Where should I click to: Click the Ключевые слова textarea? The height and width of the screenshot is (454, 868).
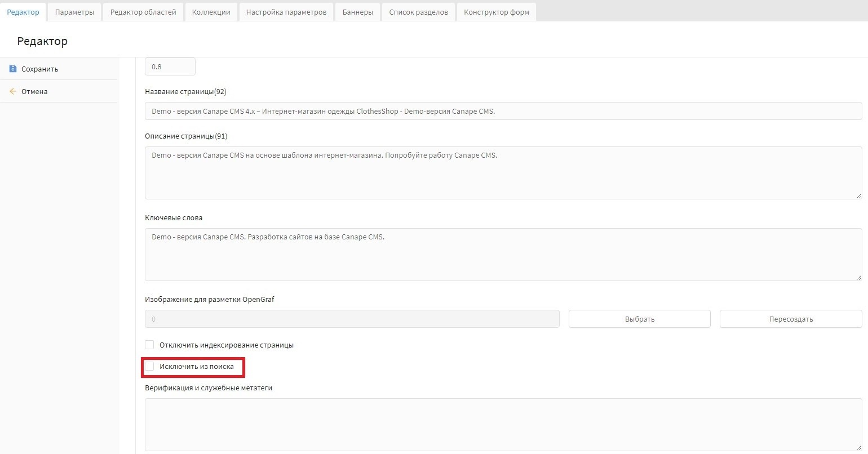(x=503, y=255)
